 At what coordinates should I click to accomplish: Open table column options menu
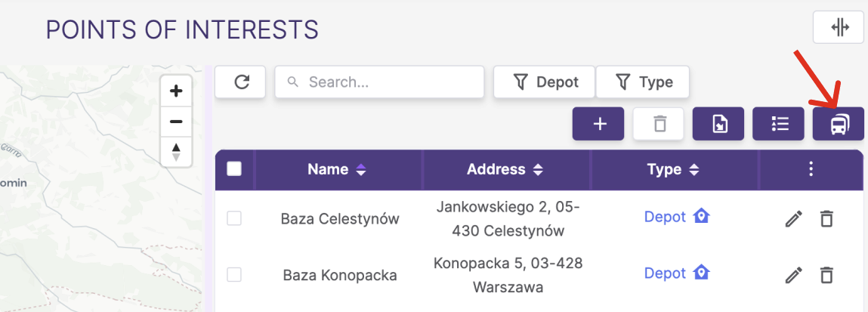(x=811, y=169)
